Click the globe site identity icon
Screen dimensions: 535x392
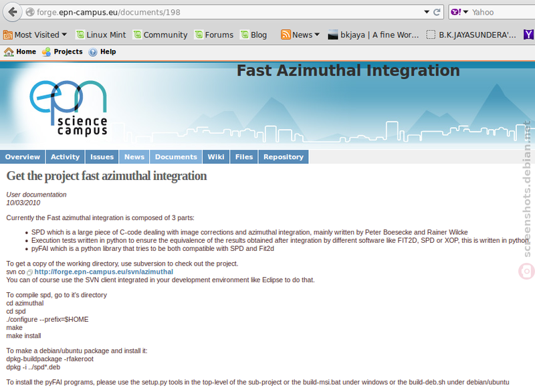30,12
